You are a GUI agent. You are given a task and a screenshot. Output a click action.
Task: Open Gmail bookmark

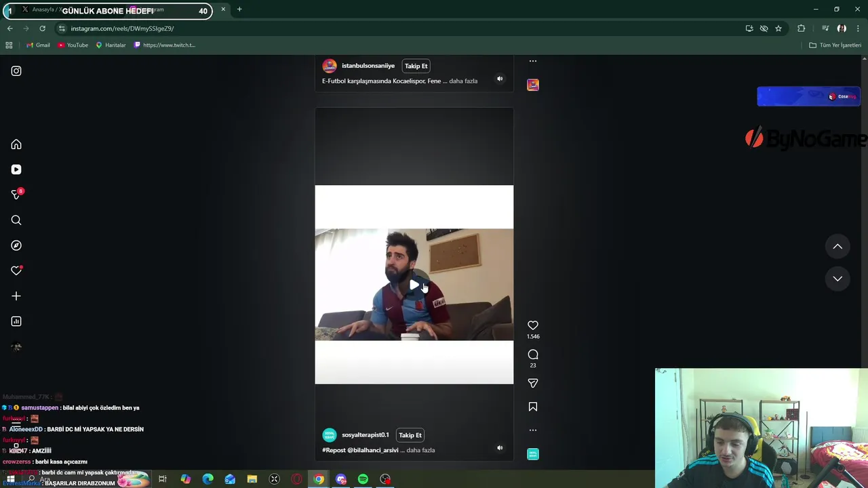pos(38,45)
